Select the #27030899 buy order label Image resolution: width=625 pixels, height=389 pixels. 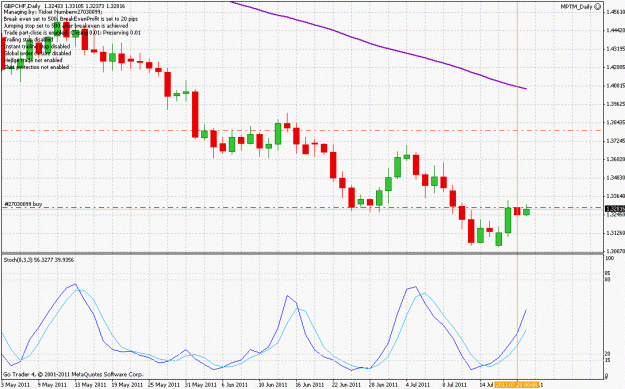(x=23, y=204)
